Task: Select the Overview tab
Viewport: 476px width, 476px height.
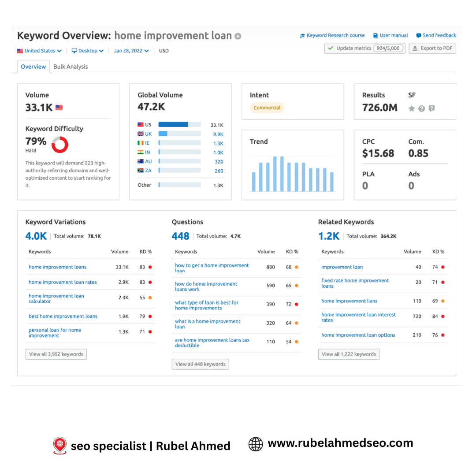Action: coord(33,67)
